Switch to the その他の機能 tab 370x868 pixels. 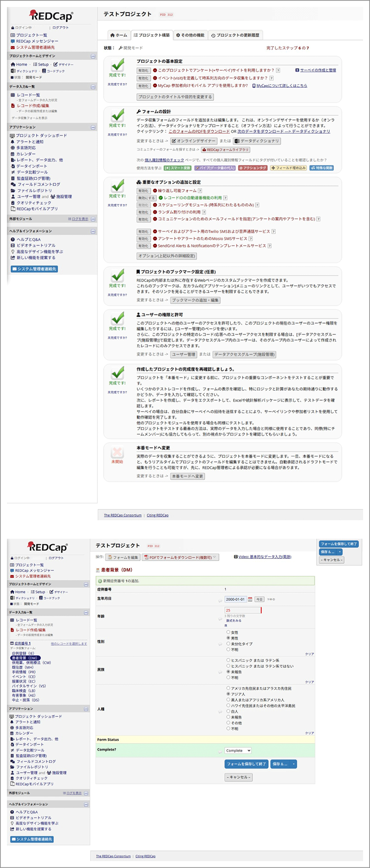(x=190, y=35)
